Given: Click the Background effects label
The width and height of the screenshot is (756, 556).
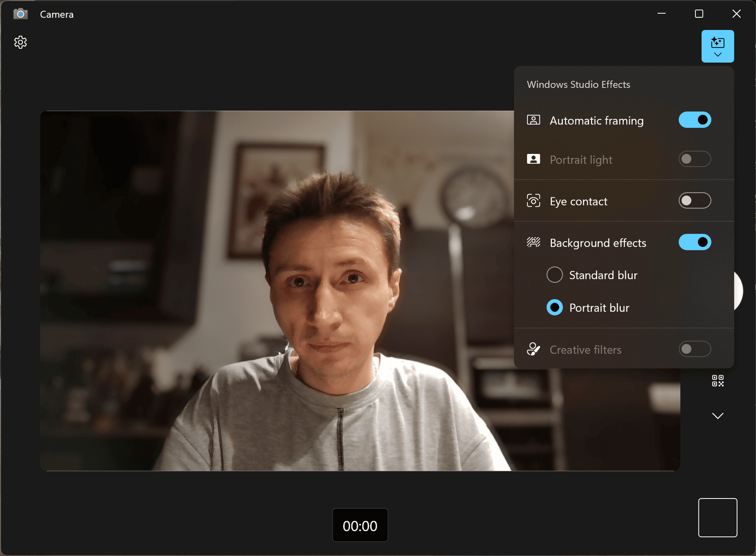Looking at the screenshot, I should pos(598,243).
